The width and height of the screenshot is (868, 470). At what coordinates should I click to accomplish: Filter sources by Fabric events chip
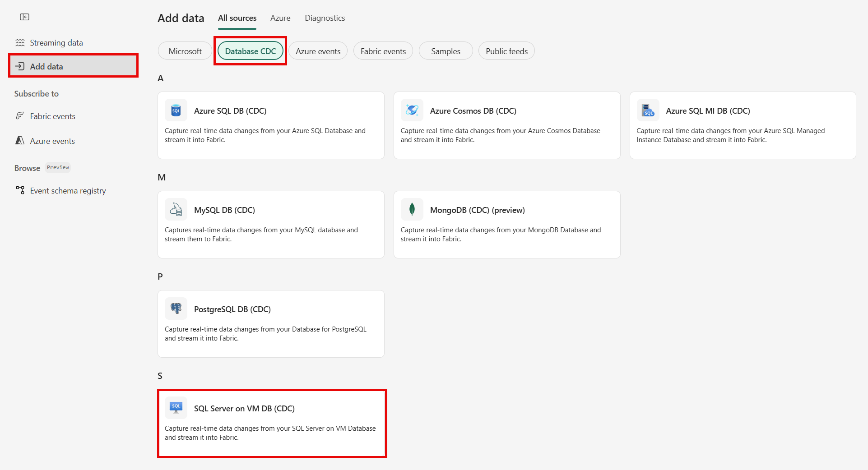tap(383, 51)
